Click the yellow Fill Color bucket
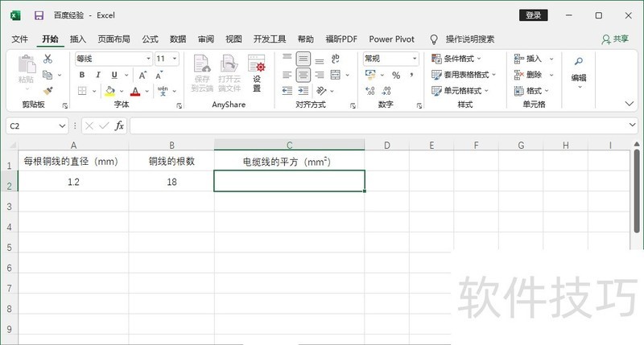Screen dimensions: 644x345 (x=109, y=91)
